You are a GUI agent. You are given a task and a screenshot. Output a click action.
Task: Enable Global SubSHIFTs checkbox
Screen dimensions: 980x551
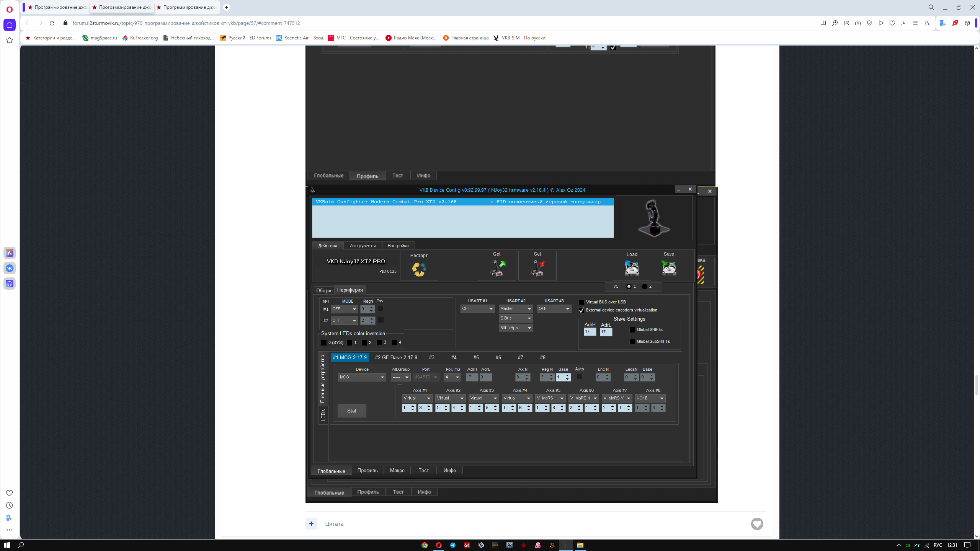pos(632,341)
